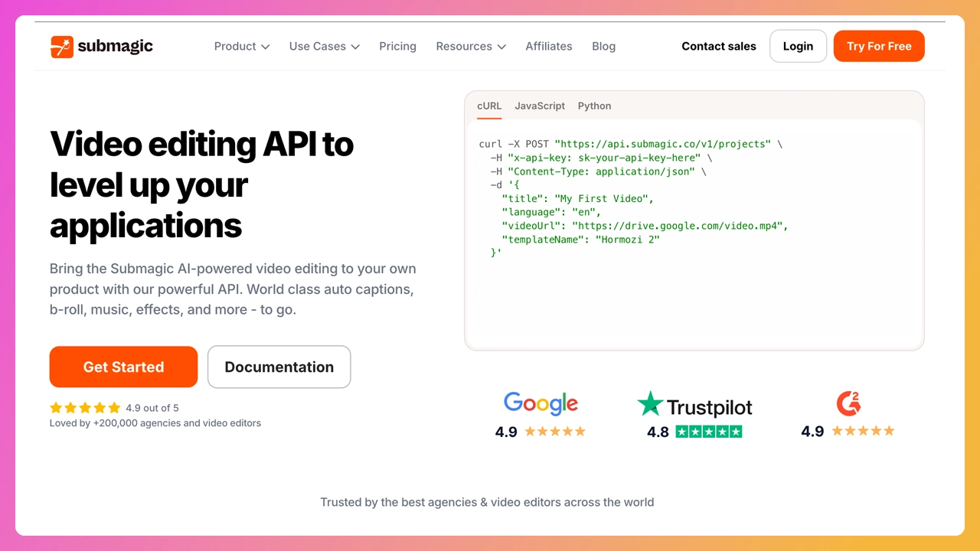Viewport: 980px width, 551px height.
Task: Click the Resources chevron arrow
Action: point(501,47)
